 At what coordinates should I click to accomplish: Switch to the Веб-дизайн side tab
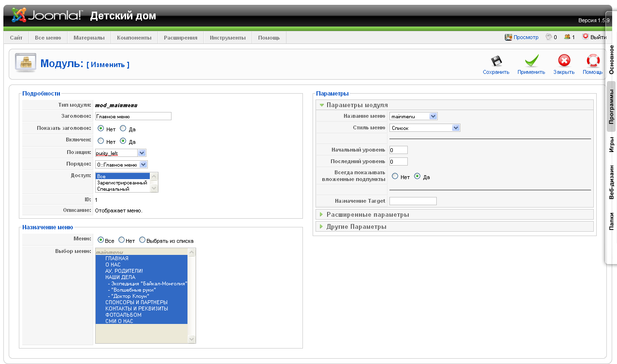(x=611, y=182)
